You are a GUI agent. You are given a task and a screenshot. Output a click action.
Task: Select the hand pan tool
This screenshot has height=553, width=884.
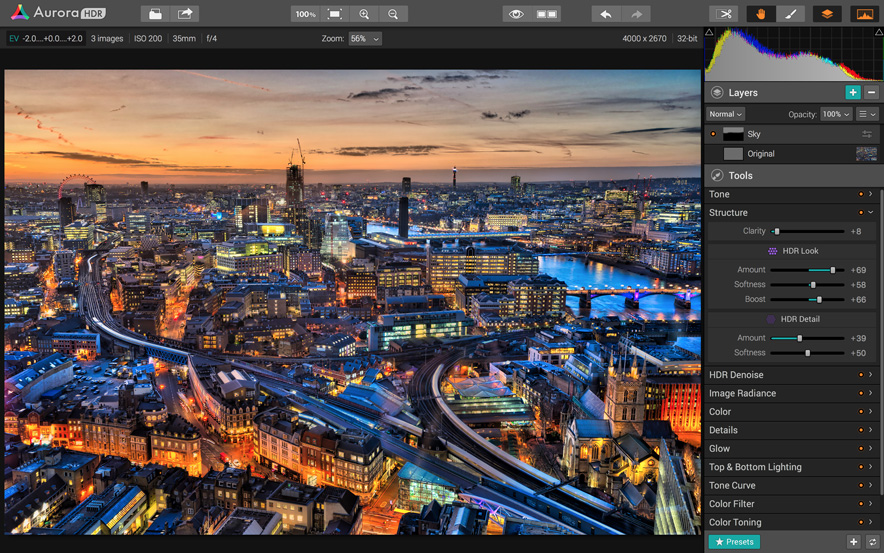pyautogui.click(x=761, y=14)
